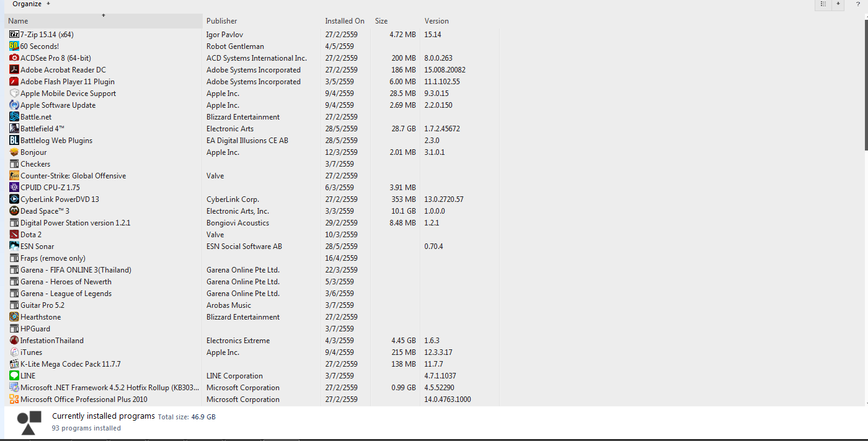The width and height of the screenshot is (868, 441).
Task: Click the Igor Pavlov publisher cell
Action: (x=224, y=35)
